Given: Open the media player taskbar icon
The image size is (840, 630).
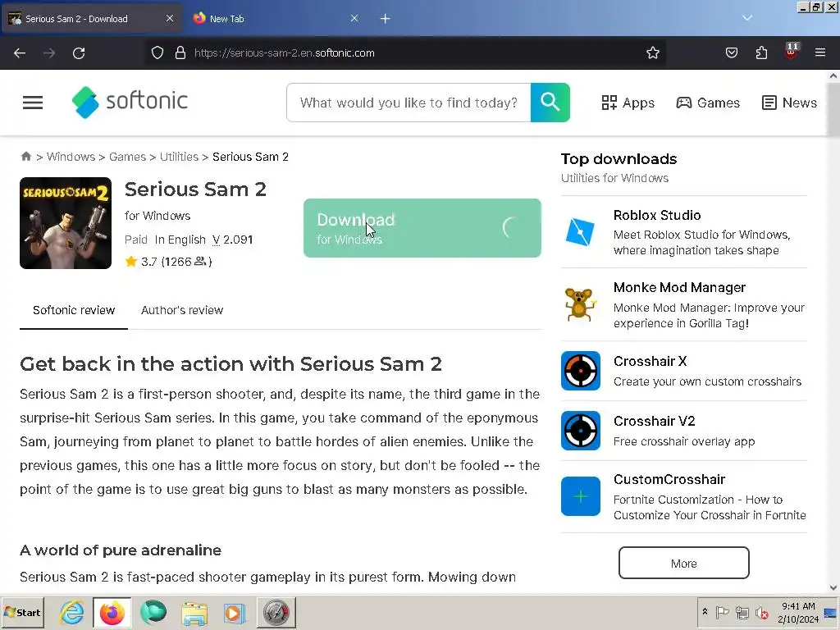Looking at the screenshot, I should (234, 612).
